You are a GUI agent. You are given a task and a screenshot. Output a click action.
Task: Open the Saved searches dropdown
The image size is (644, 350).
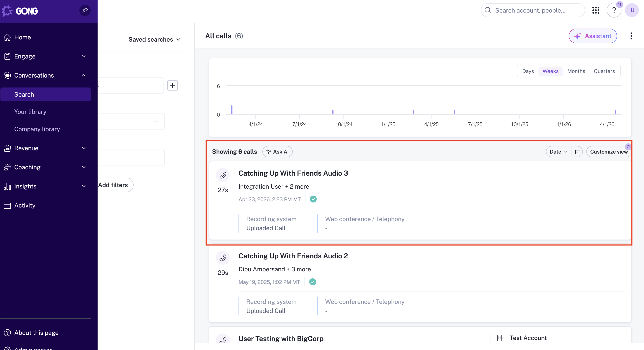pyautogui.click(x=154, y=39)
